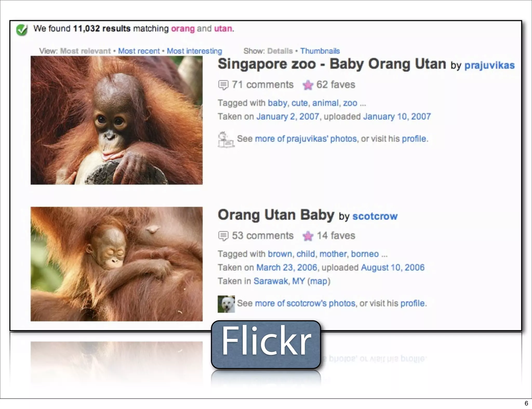This screenshot has height=409, width=532.
Task: Sort results by Most recent
Action: point(139,51)
